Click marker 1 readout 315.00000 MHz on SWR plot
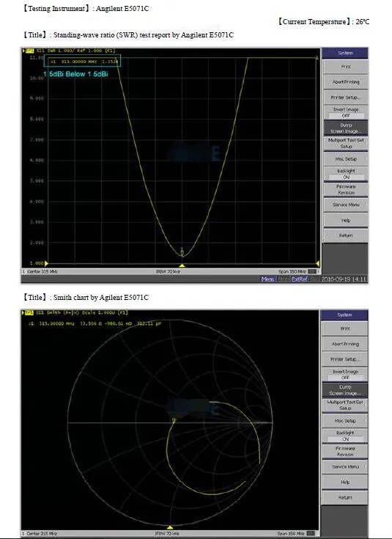 click(84, 62)
